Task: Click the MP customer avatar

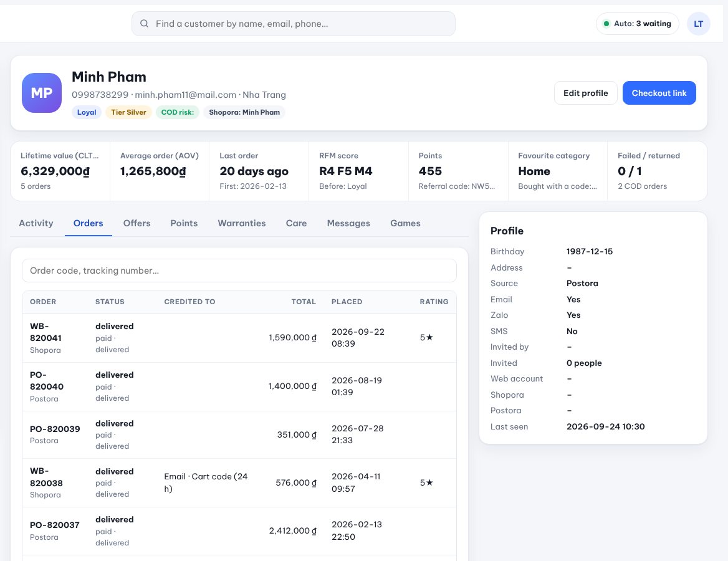Action: coord(42,93)
